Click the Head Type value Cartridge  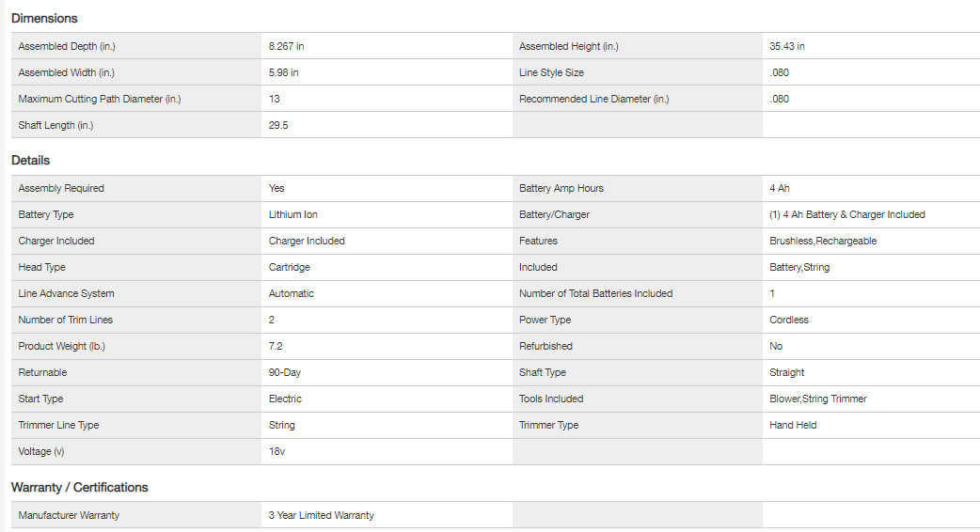tap(290, 267)
